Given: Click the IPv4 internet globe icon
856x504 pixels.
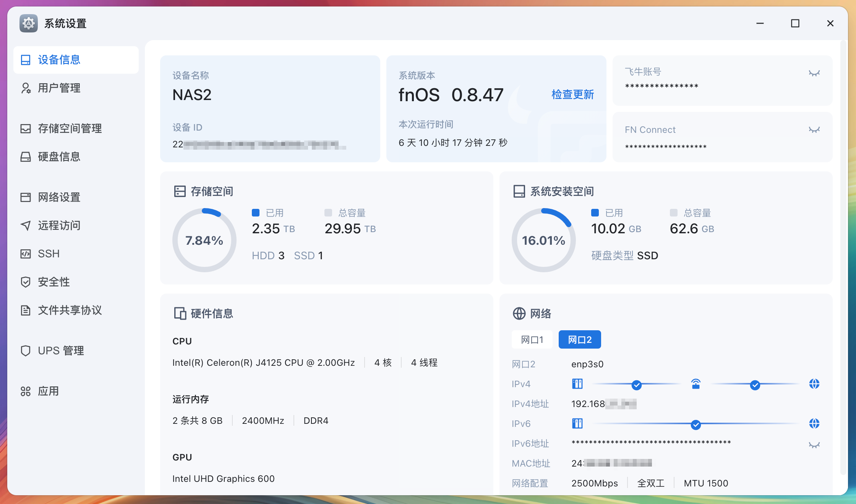Looking at the screenshot, I should (814, 384).
